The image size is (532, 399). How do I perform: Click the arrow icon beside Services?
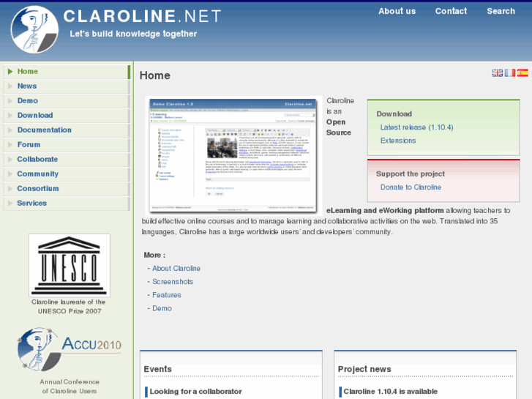click(10, 203)
